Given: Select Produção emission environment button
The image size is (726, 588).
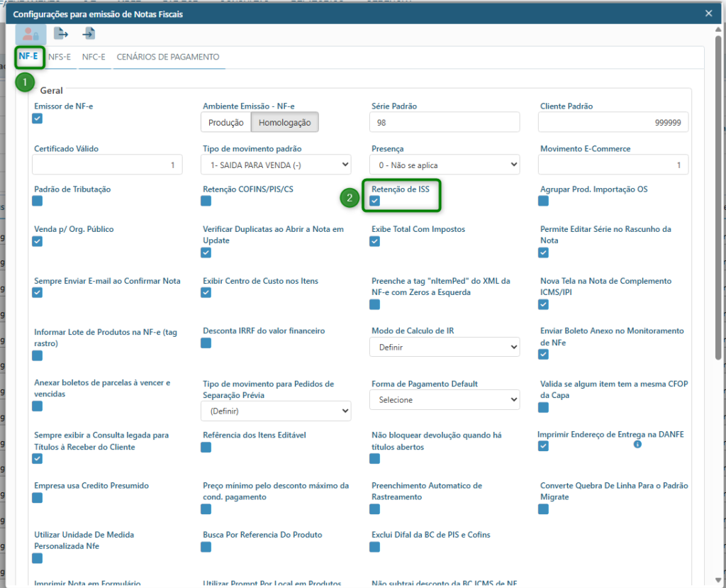Looking at the screenshot, I should click(225, 123).
